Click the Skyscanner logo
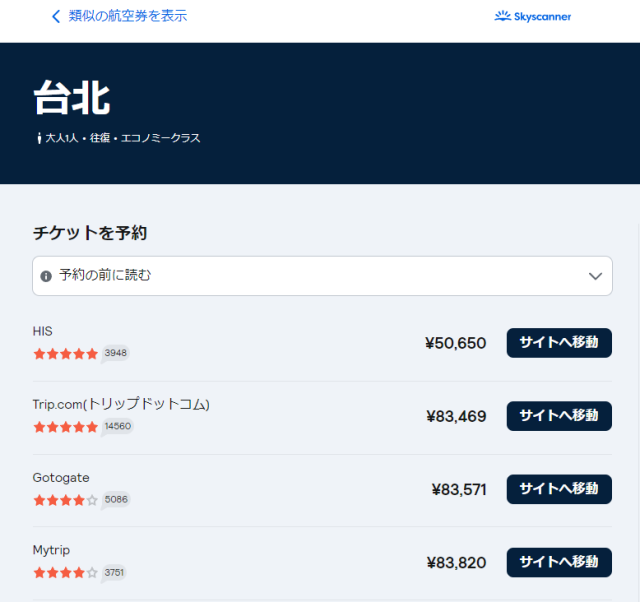The image size is (640, 602). [533, 16]
